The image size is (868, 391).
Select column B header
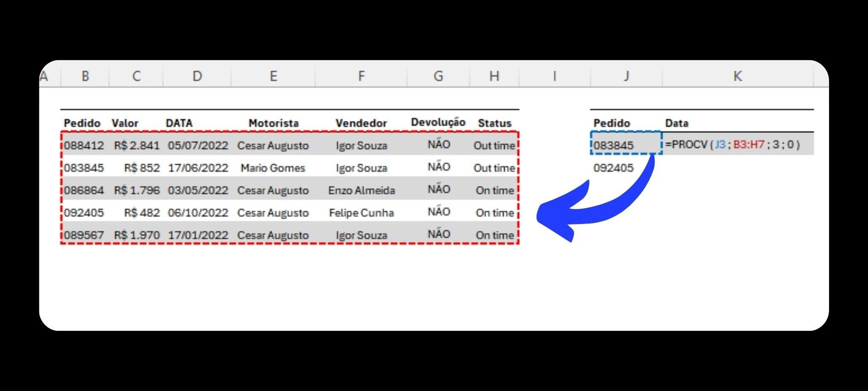[x=85, y=76]
